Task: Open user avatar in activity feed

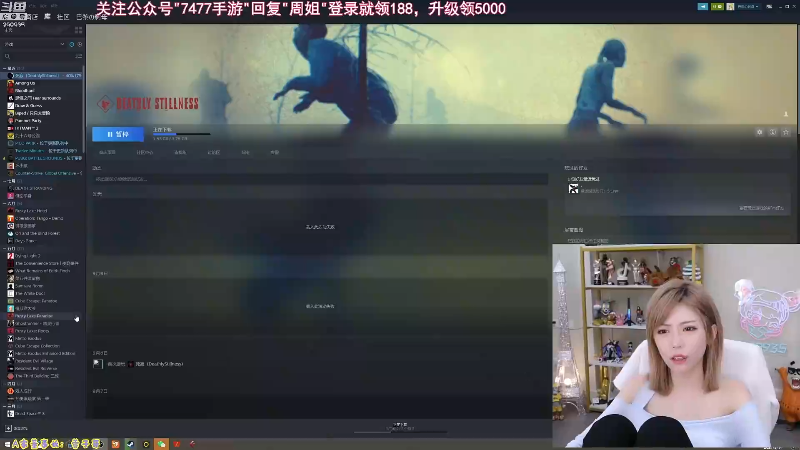Action: pyautogui.click(x=98, y=364)
